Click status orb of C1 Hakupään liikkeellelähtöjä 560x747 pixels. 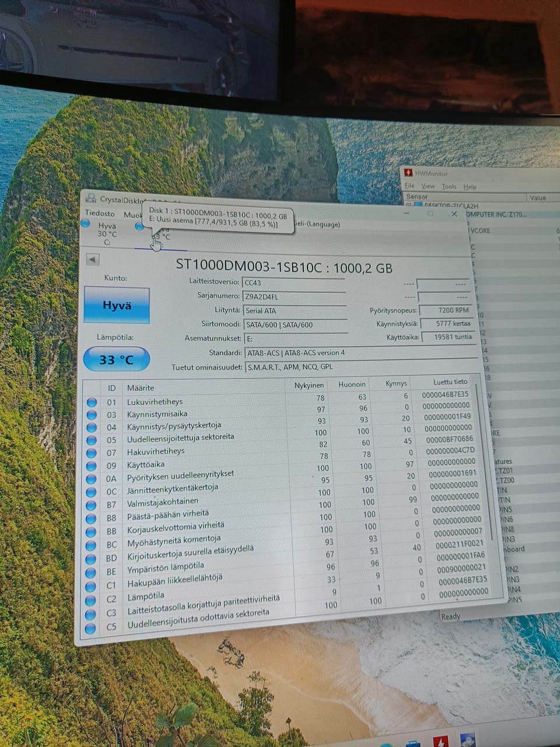click(x=90, y=586)
